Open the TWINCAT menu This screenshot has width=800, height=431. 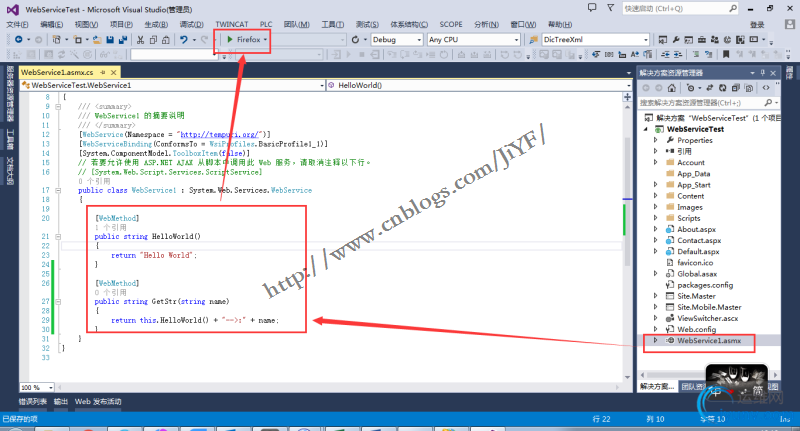232,24
